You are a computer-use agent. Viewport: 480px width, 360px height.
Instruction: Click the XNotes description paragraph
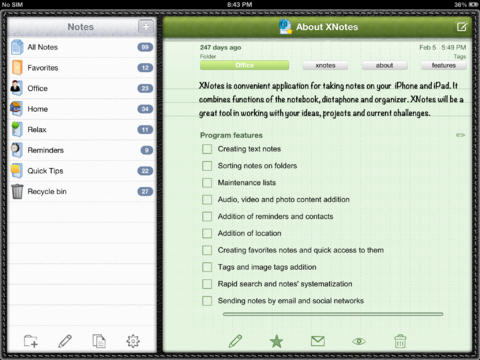click(x=331, y=99)
